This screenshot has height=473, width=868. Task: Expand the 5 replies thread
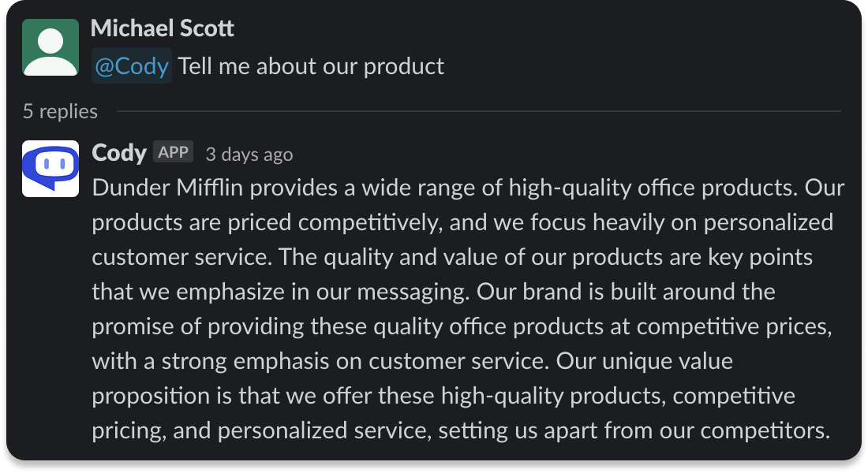60,112
